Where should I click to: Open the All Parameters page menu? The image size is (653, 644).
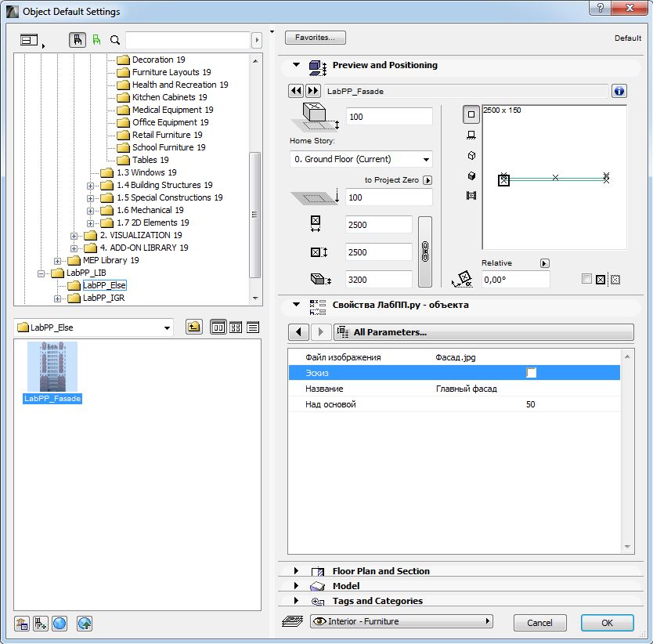click(484, 332)
